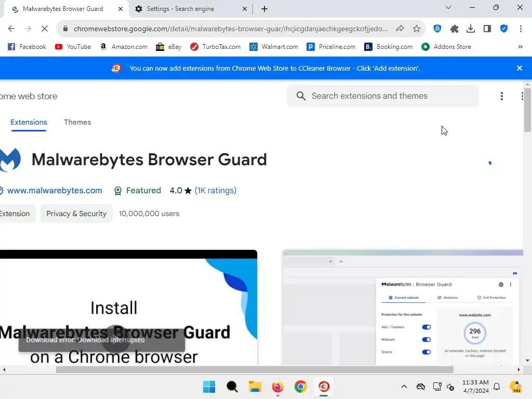The image size is (532, 399).
Task: Switch to Settings - Search engine tab
Action: (180, 9)
